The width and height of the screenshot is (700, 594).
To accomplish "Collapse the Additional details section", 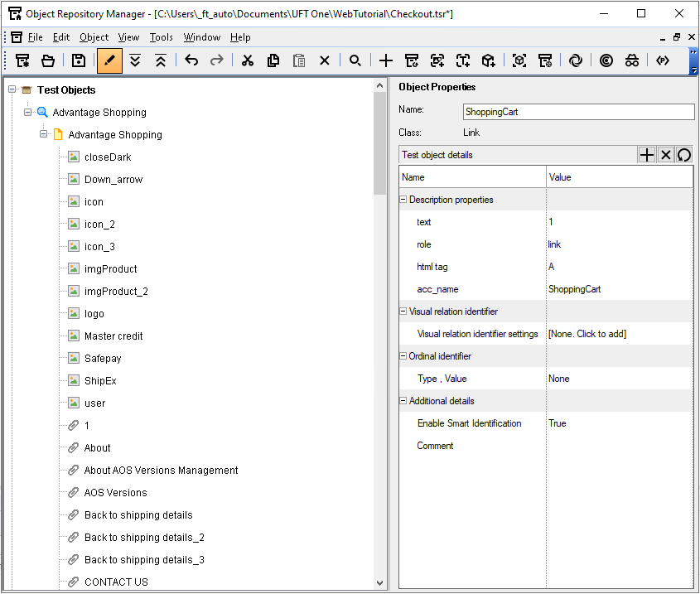I will pos(403,400).
